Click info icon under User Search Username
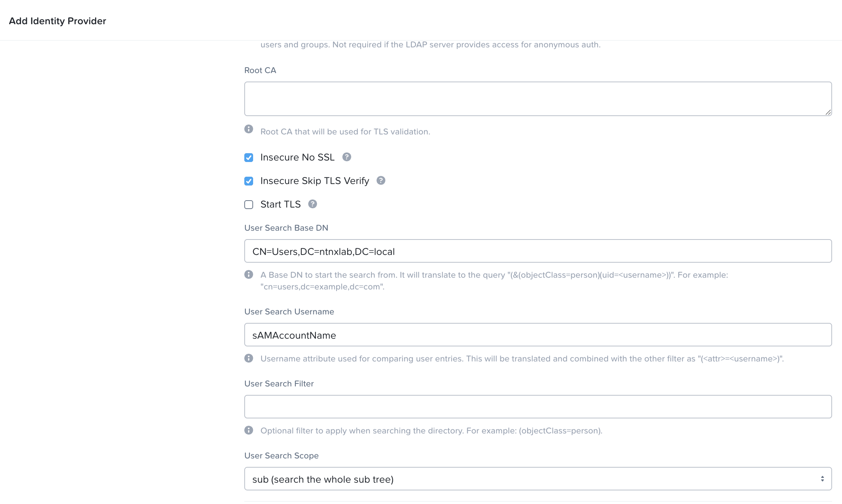The width and height of the screenshot is (842, 504). point(249,359)
